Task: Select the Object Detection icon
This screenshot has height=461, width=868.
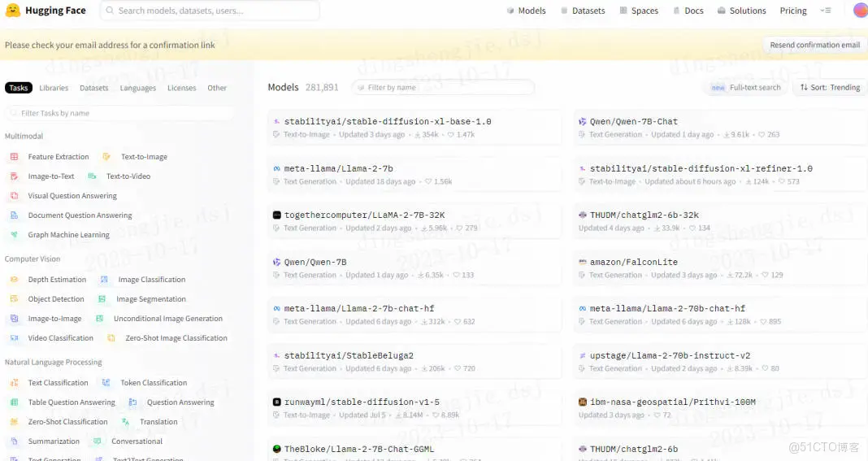Action: click(x=15, y=299)
